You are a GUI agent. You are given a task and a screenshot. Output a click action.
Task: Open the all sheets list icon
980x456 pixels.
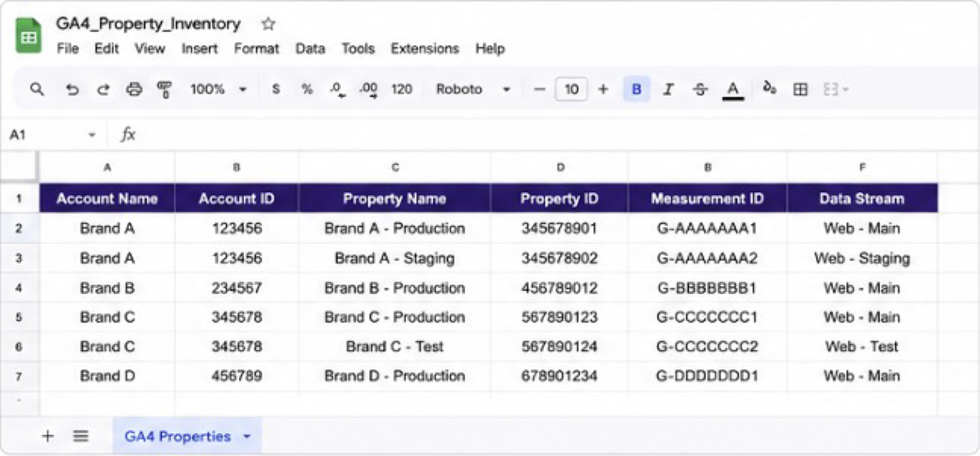(81, 436)
